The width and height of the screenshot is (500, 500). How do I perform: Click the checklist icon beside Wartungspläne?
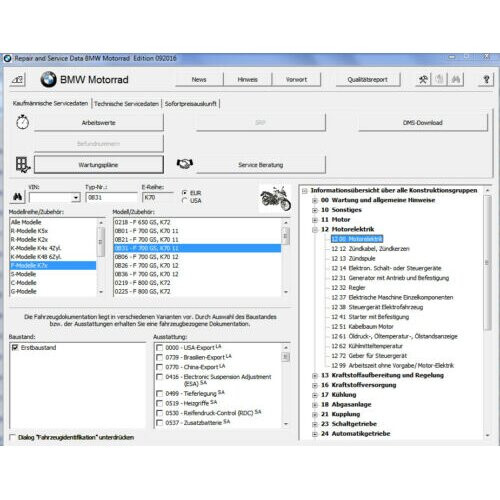(x=23, y=165)
